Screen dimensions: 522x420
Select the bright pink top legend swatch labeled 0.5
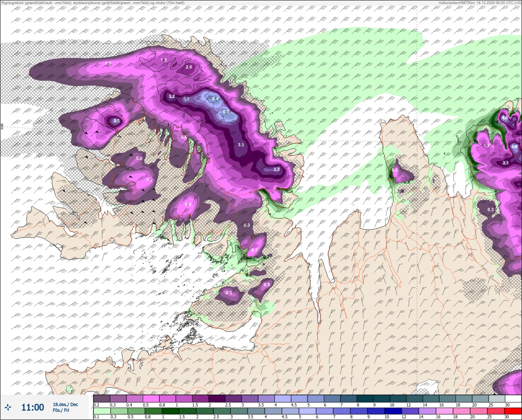pos(151,398)
